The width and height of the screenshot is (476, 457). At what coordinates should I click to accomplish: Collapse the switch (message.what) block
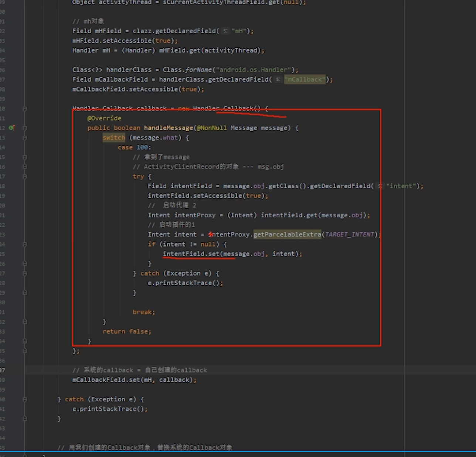pos(25,138)
